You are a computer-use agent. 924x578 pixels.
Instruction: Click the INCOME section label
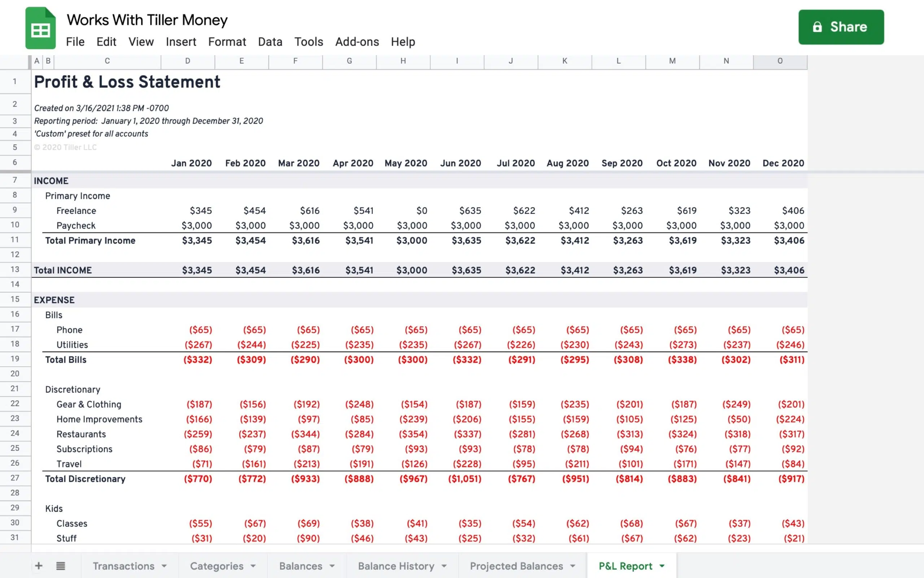pos(51,181)
